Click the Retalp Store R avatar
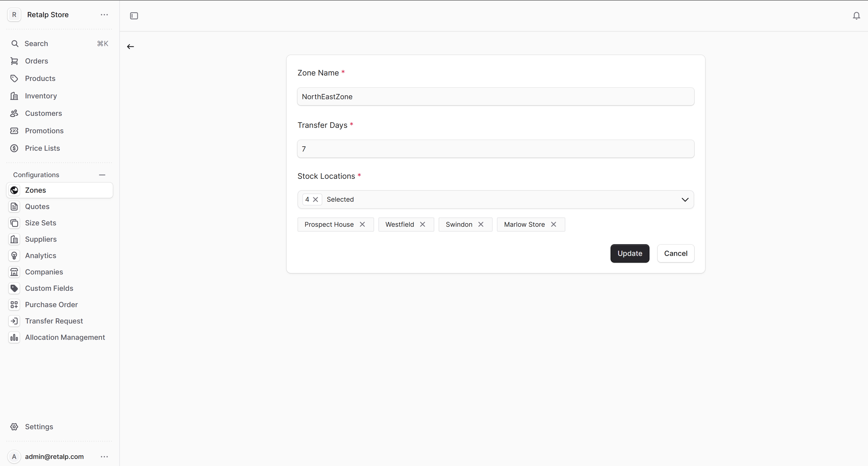The height and width of the screenshot is (466, 868). (14, 15)
